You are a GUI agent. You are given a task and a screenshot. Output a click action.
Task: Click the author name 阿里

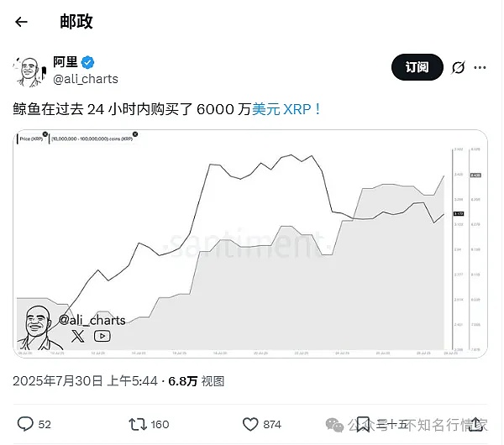(x=65, y=63)
